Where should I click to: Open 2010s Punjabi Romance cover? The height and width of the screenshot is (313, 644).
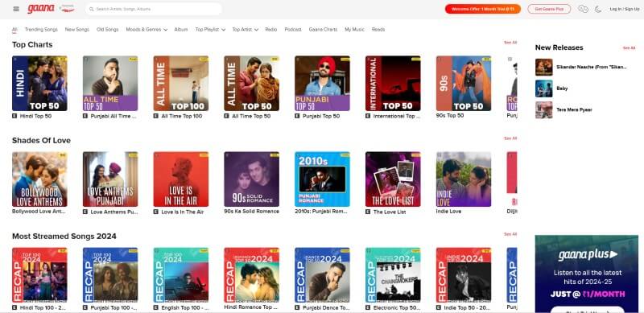(322, 179)
